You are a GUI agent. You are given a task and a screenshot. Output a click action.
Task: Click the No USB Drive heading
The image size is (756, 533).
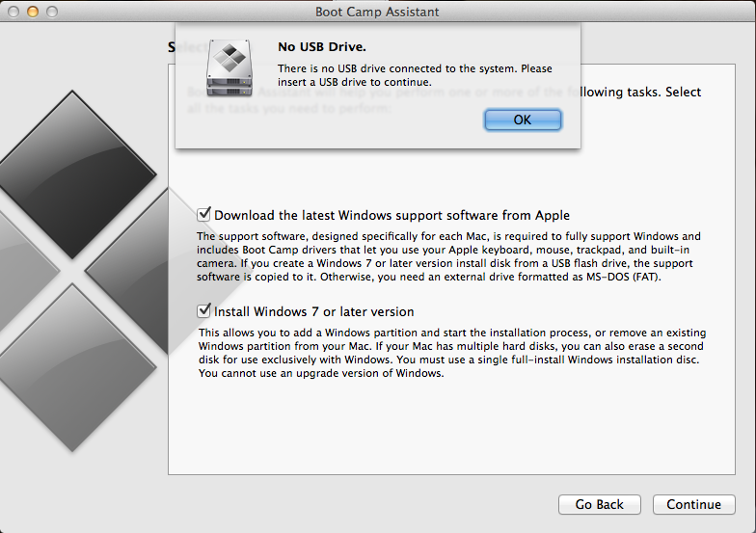[322, 46]
